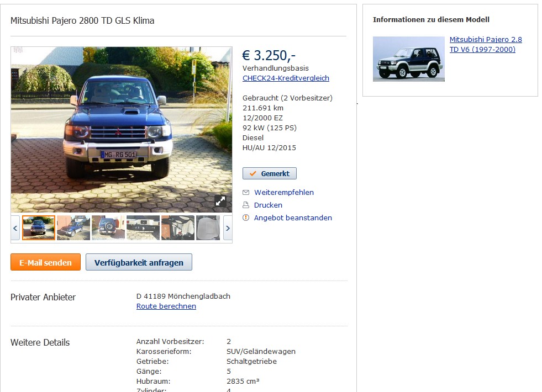The image size is (542, 392).
Task: Open the Route berechnen link
Action: tap(166, 306)
